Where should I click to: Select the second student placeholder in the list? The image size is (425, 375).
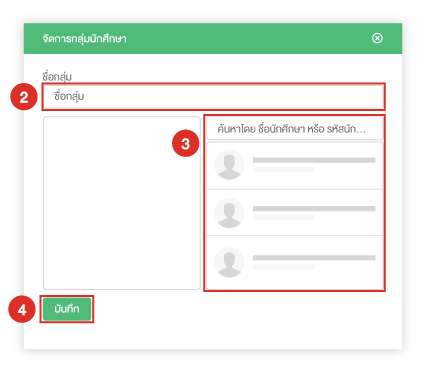tap(295, 213)
